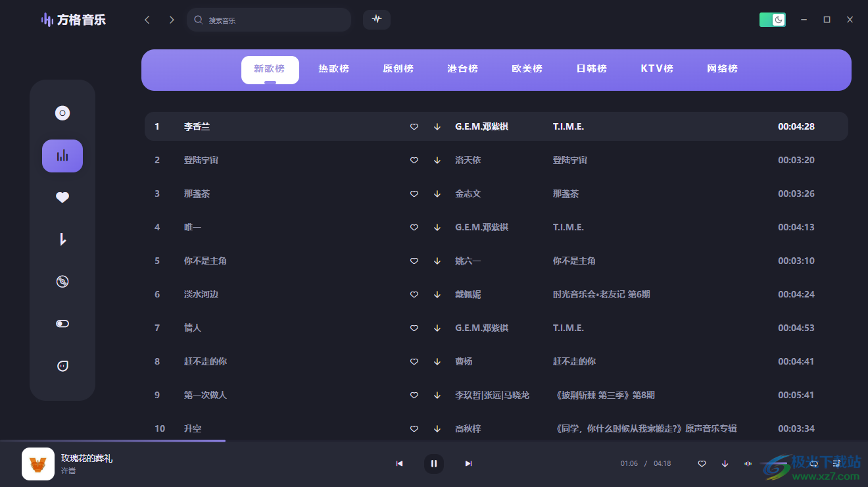Download the song 那盏茶
The width and height of the screenshot is (868, 487).
pyautogui.click(x=437, y=193)
